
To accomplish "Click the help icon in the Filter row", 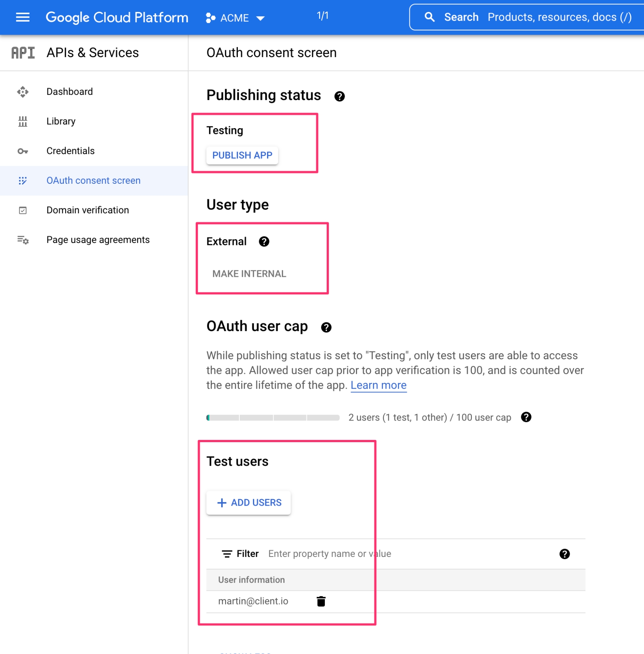I will (x=564, y=554).
